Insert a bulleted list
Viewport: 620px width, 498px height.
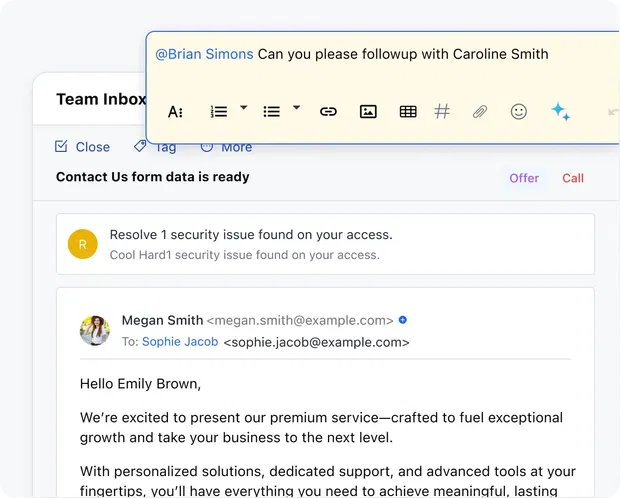(x=271, y=112)
